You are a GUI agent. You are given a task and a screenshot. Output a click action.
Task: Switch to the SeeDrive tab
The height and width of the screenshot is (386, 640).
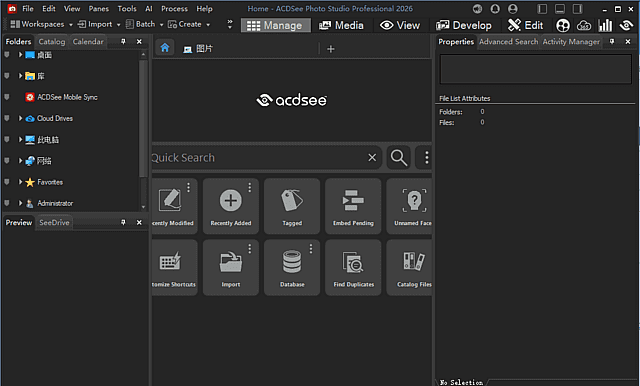[54, 222]
